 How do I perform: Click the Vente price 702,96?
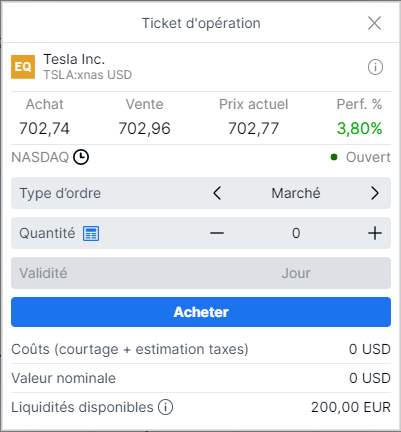[144, 129]
